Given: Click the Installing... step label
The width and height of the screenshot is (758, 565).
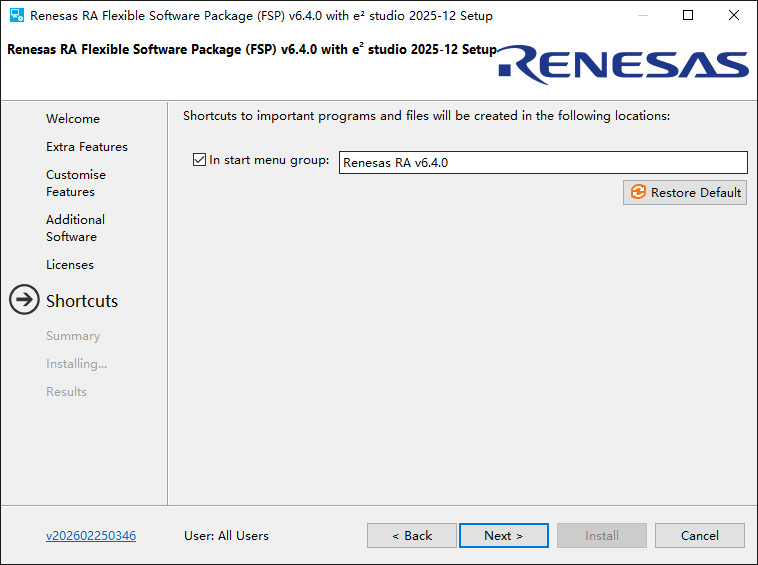Looking at the screenshot, I should coord(76,363).
